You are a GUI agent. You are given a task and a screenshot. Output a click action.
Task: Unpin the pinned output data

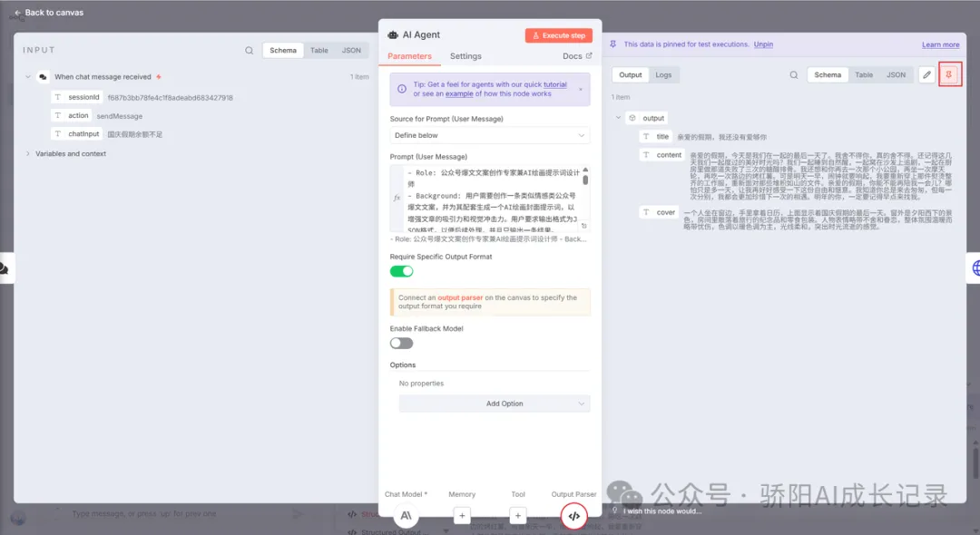tap(763, 44)
